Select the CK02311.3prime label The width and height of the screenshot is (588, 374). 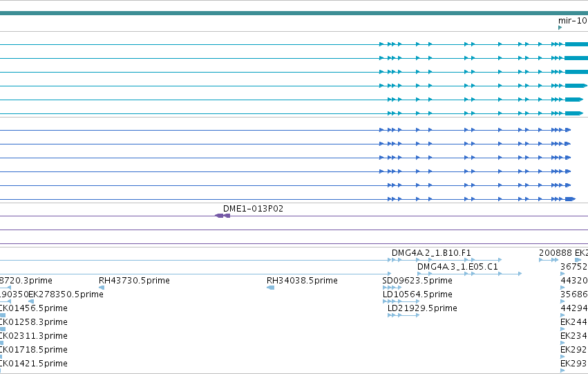tap(34, 336)
